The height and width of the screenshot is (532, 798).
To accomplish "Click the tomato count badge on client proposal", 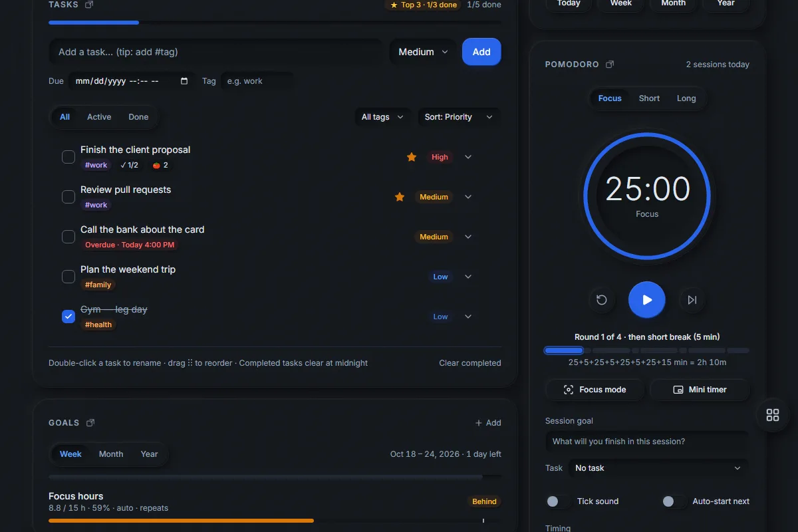I will [x=160, y=165].
